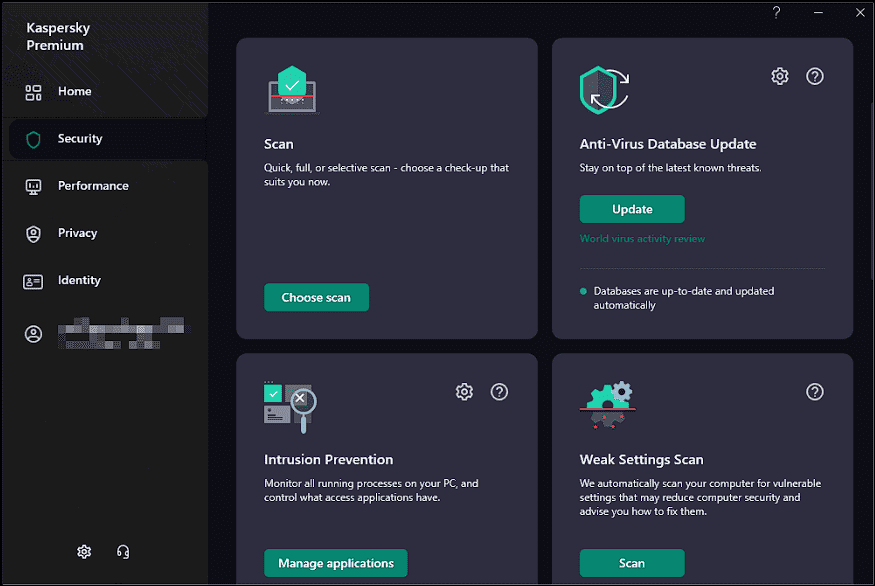
Task: Open help for Intrusion Prevention
Action: [499, 392]
